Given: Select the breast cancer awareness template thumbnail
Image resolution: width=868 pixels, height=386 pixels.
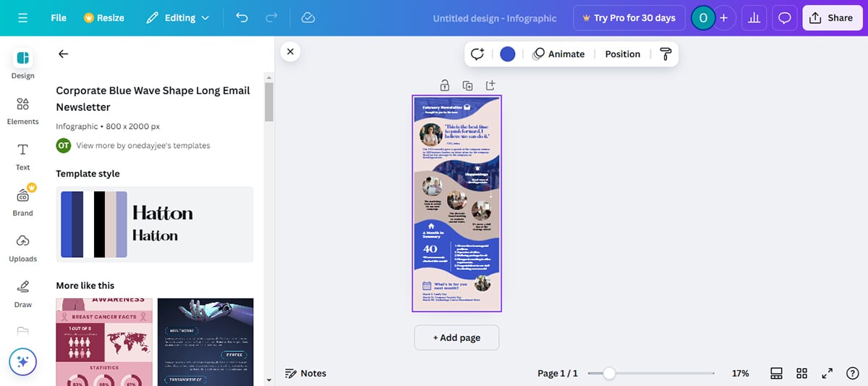Looking at the screenshot, I should (104, 342).
